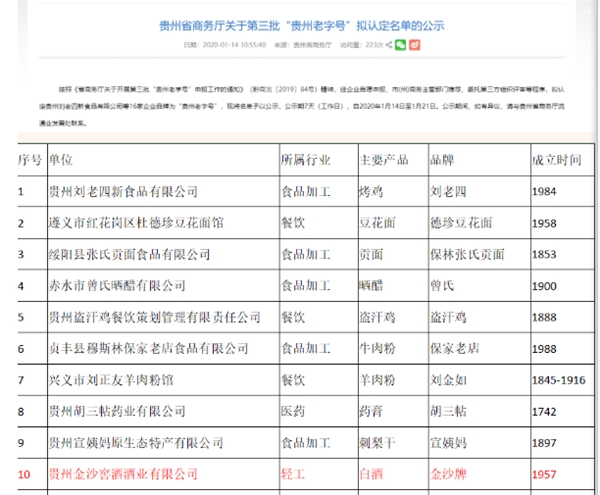The width and height of the screenshot is (600, 495).
Task: Select the red brand cell 金沙牌
Action: click(x=480, y=474)
